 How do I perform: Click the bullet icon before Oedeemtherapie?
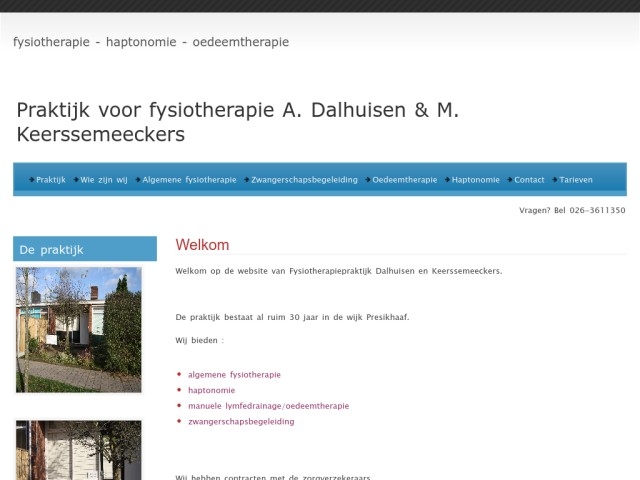click(x=368, y=180)
